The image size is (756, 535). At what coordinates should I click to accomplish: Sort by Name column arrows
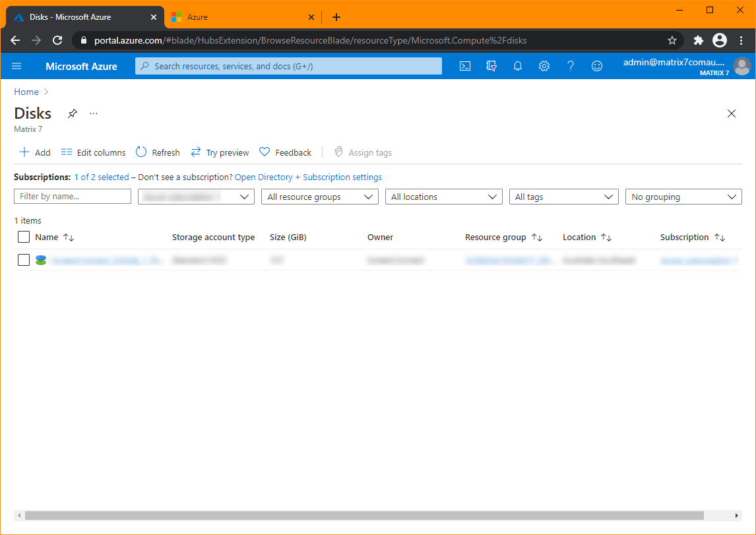[69, 237]
